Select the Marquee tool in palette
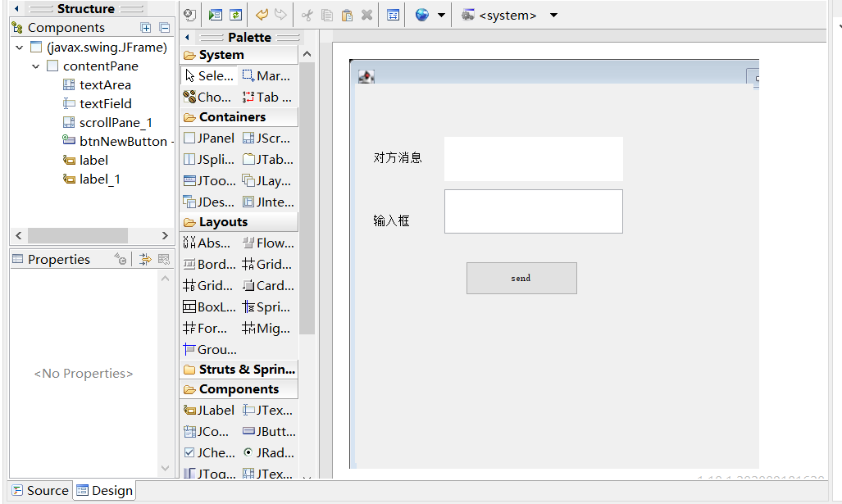 pos(266,75)
